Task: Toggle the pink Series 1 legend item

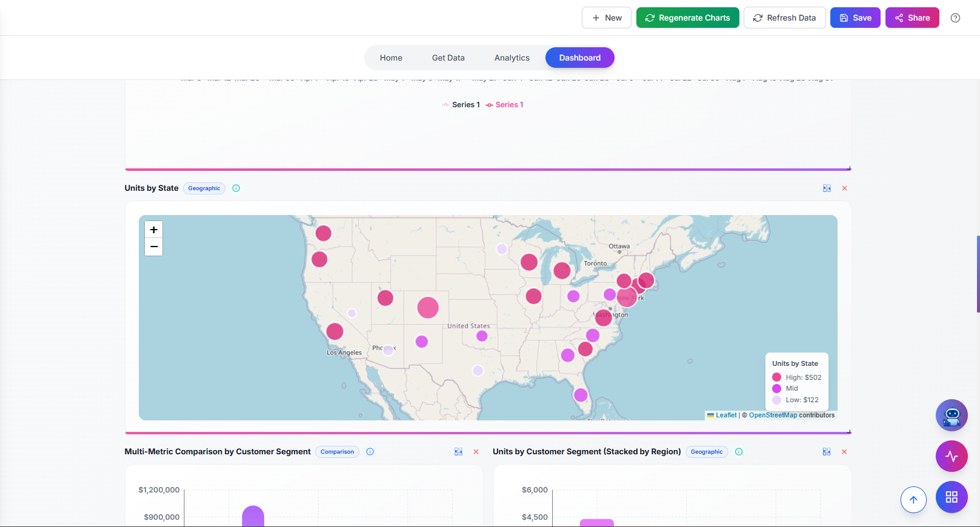Action: point(505,105)
